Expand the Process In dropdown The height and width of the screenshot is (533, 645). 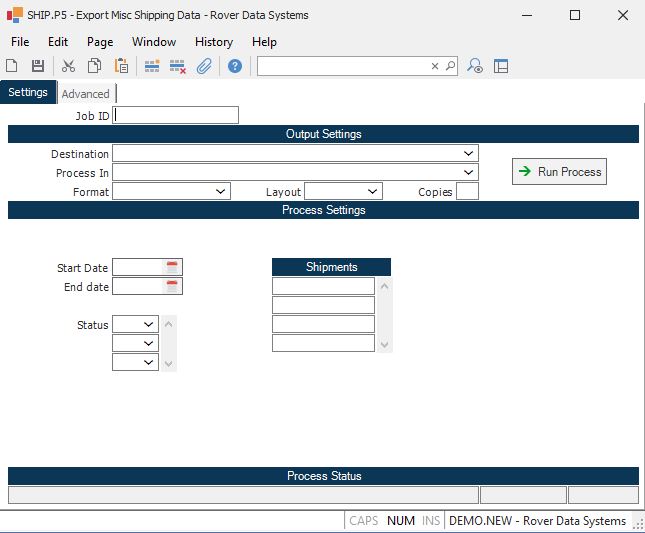pyautogui.click(x=468, y=173)
